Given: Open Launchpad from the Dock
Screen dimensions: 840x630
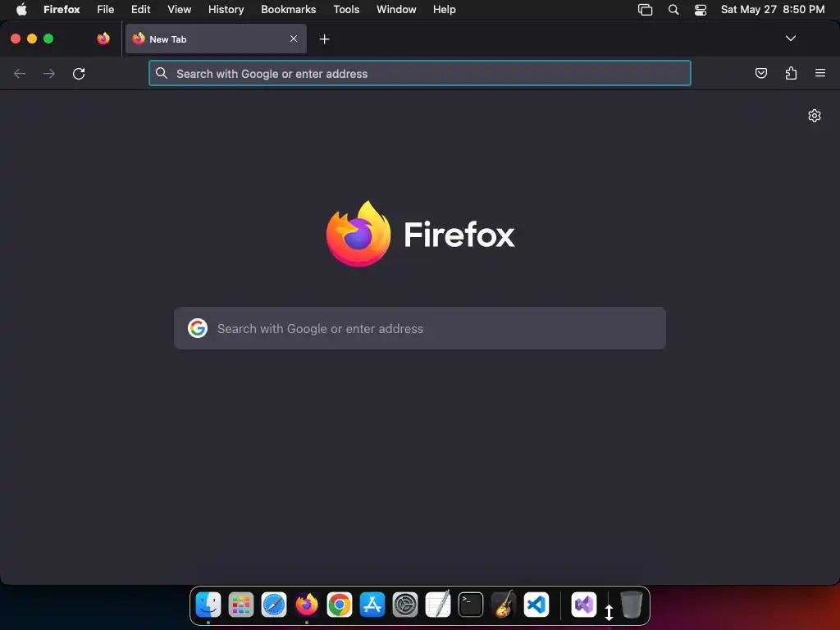Looking at the screenshot, I should tap(241, 605).
